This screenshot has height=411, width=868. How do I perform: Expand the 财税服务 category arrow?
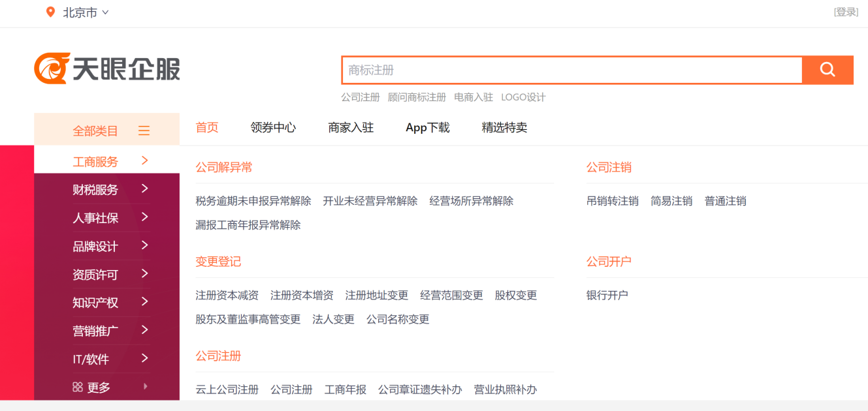click(x=145, y=189)
